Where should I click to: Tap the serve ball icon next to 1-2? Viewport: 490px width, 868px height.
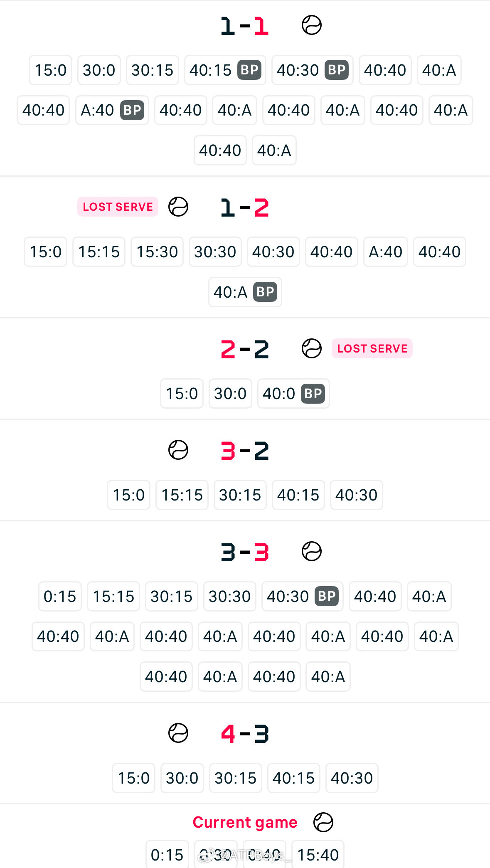point(178,207)
